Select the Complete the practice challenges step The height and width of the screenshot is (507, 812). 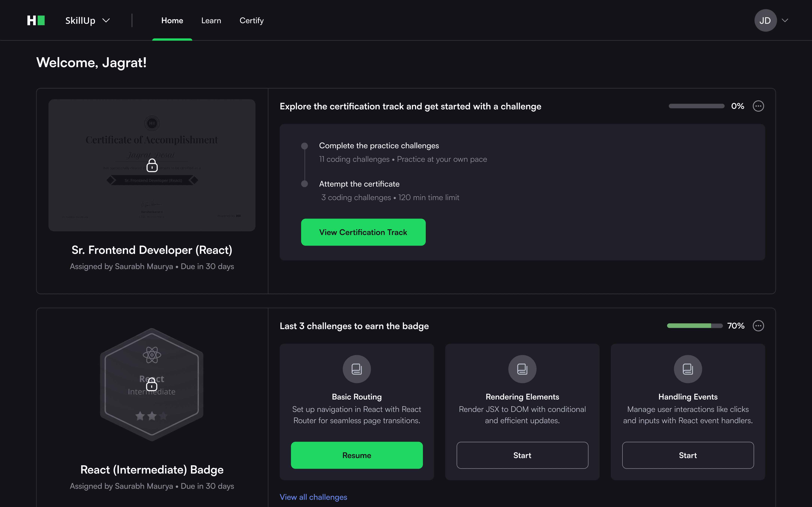pos(379,146)
